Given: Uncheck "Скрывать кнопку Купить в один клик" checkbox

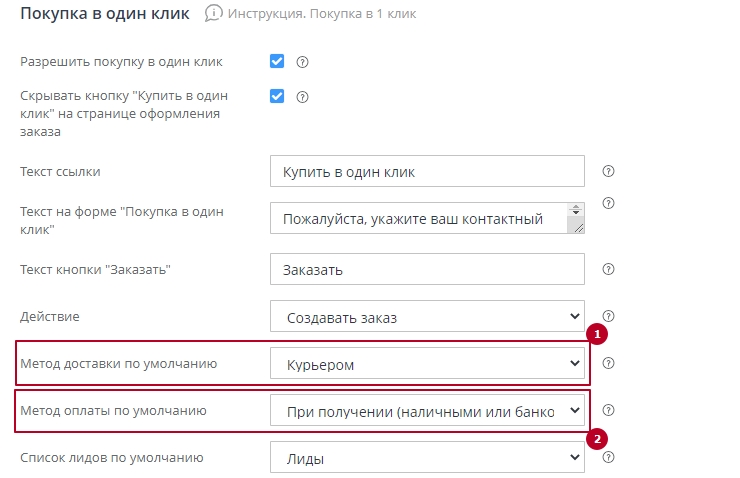Looking at the screenshot, I should pos(277,97).
